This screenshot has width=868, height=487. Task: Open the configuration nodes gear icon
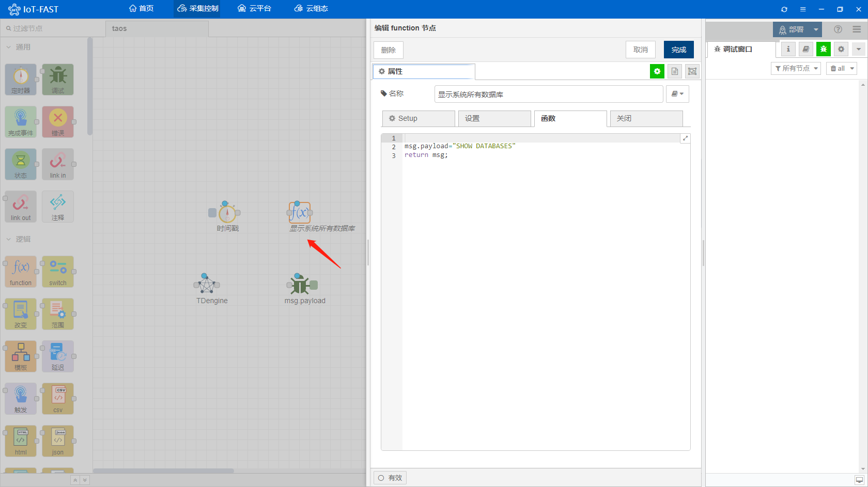(x=841, y=49)
